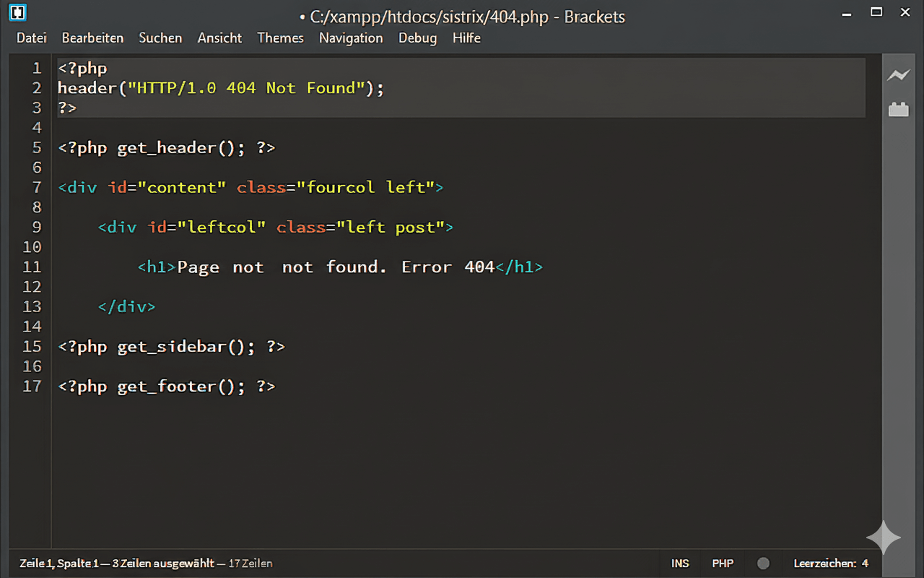Open the Ansicht menu
924x578 pixels.
click(219, 38)
